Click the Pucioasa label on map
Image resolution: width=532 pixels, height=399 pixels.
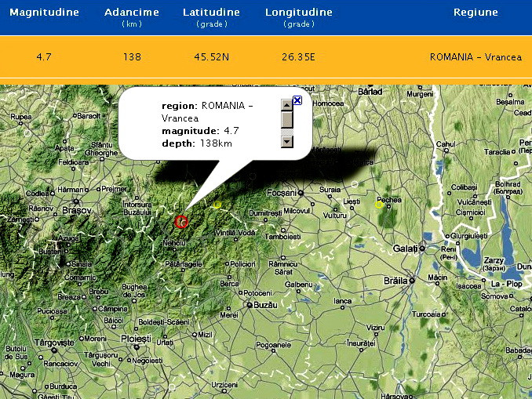tap(52, 310)
